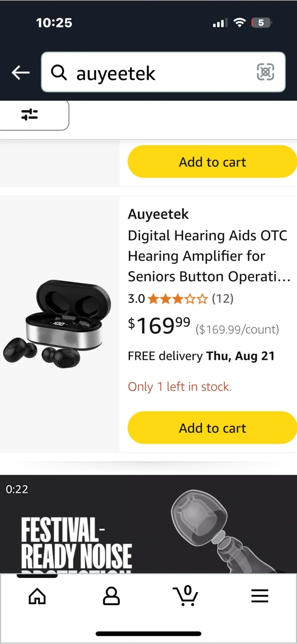Tap the Auyeetek brand name
This screenshot has width=297, height=644.
158,214
